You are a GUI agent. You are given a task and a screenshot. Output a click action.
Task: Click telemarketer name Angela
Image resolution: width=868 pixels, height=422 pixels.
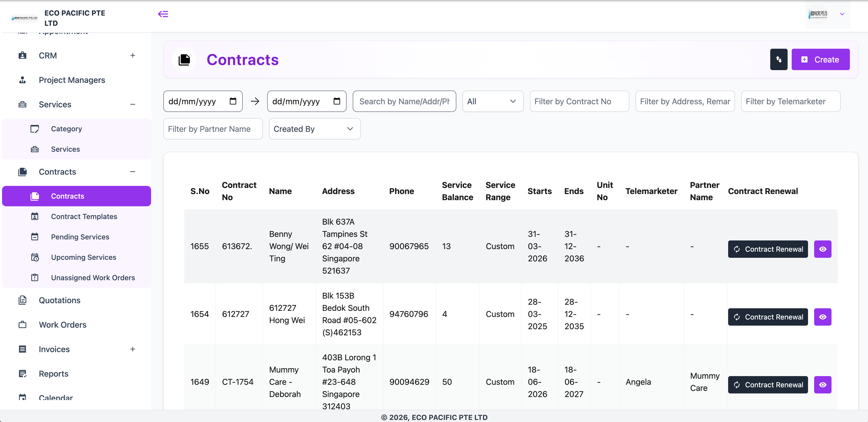point(638,382)
